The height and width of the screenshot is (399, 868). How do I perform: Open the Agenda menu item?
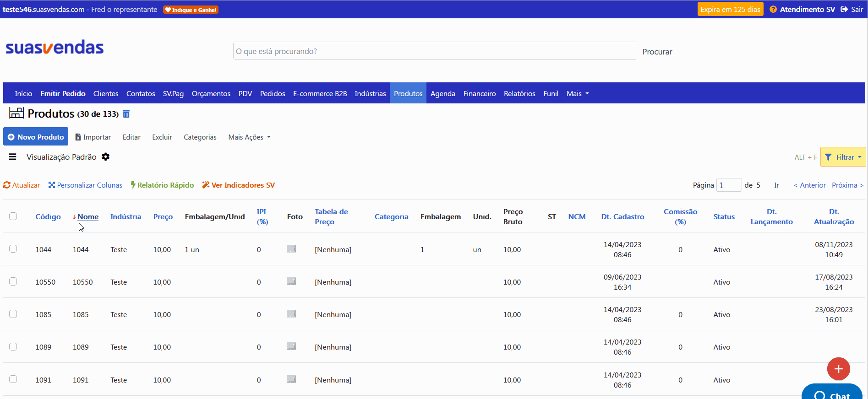(x=443, y=93)
